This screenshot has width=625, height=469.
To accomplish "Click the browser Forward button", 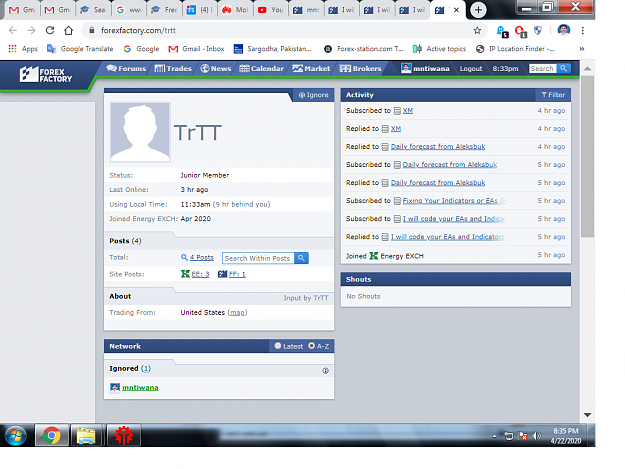I will (31, 30).
